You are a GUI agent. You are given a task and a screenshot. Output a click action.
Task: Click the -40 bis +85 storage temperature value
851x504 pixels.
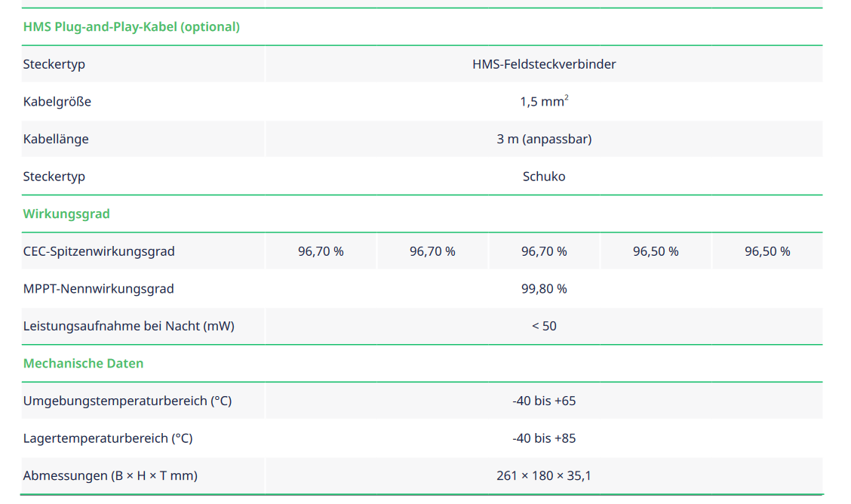(544, 438)
